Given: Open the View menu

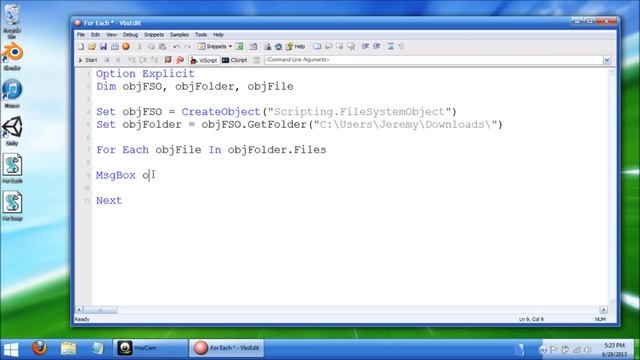Looking at the screenshot, I should tap(111, 35).
